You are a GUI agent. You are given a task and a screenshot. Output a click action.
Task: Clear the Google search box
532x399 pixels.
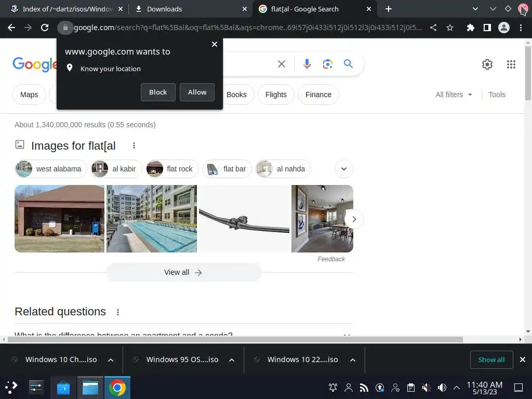281,64
